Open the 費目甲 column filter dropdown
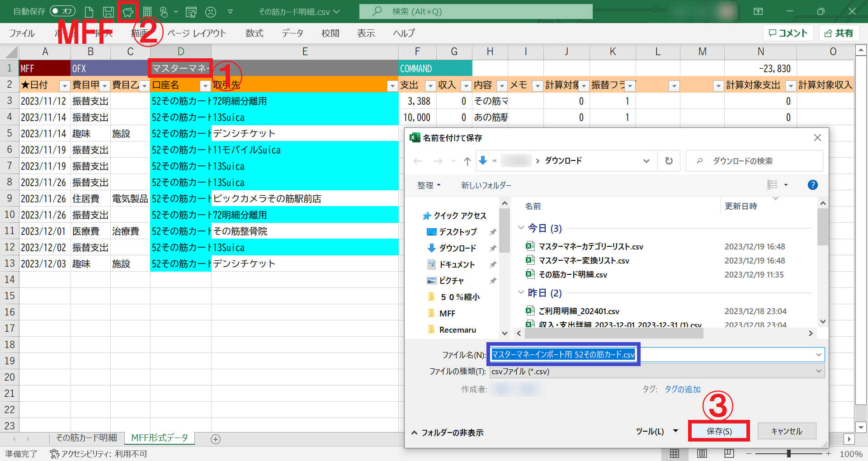This screenshot has height=461, width=868. (x=104, y=85)
